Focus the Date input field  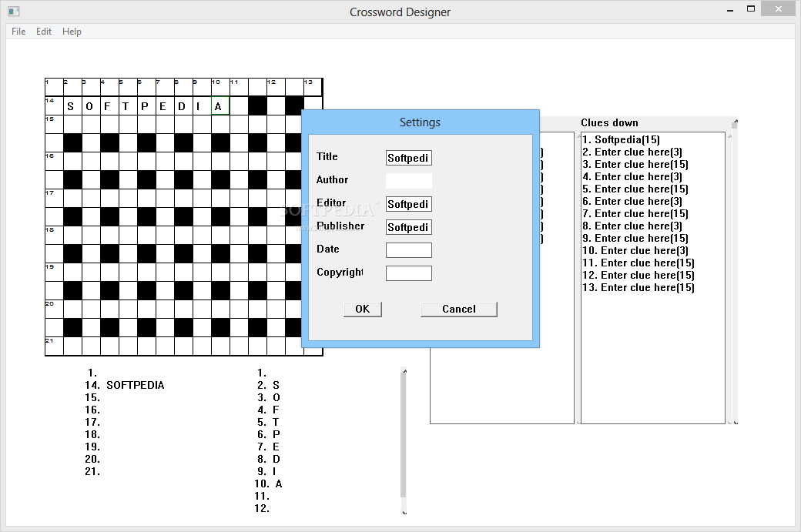pos(409,250)
